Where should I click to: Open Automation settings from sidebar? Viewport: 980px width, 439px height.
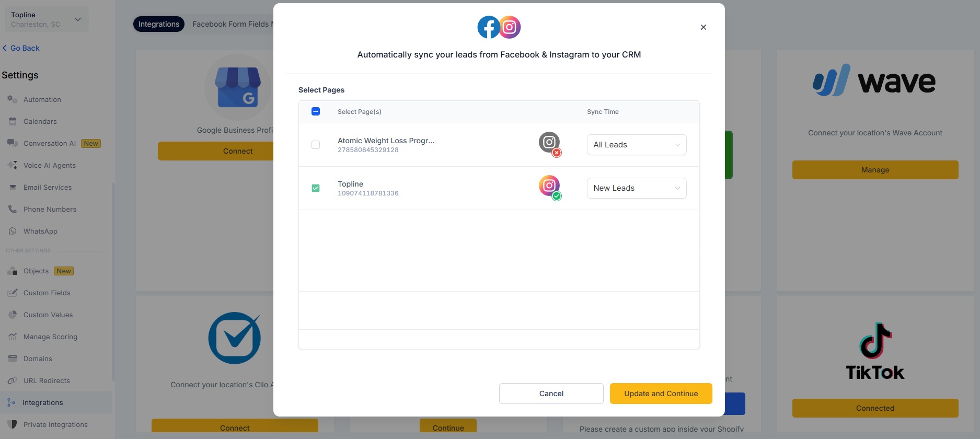[x=42, y=99]
